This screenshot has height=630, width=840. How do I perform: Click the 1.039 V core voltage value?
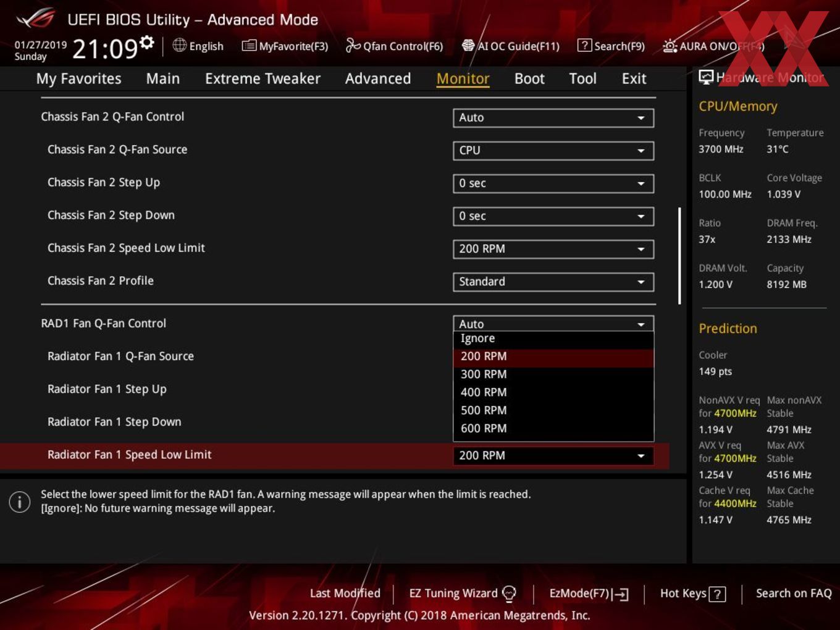point(783,195)
